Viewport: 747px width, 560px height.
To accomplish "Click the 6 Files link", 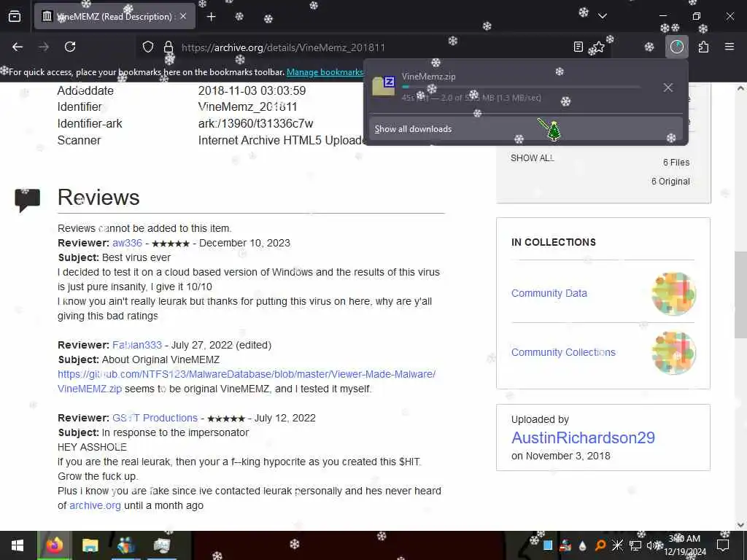I will (676, 163).
